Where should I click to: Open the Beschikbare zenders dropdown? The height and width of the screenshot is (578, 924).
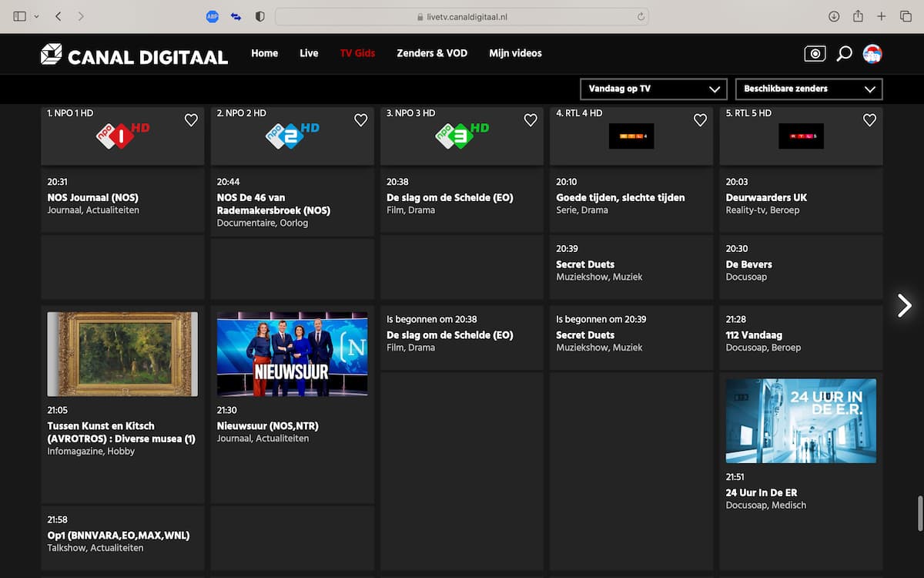pyautogui.click(x=808, y=89)
